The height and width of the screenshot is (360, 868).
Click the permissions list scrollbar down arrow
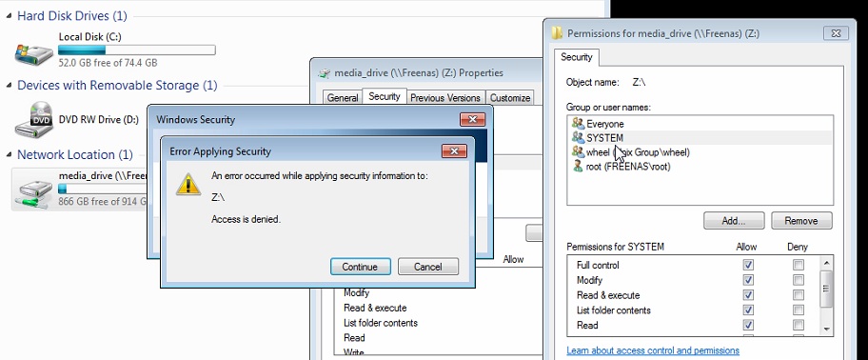click(x=826, y=329)
